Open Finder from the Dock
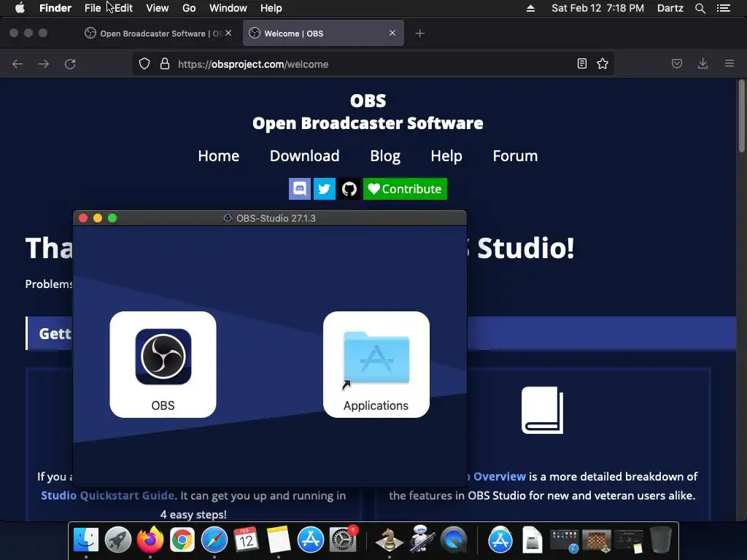The image size is (747, 560). 86,540
